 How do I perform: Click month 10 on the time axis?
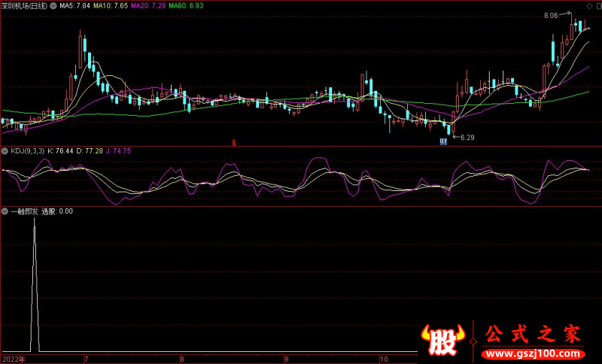385,359
